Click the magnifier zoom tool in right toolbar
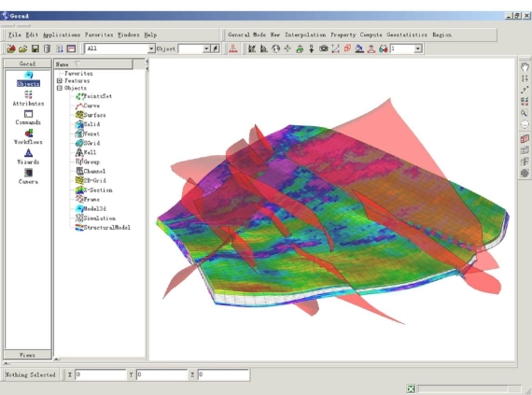 tap(525, 113)
